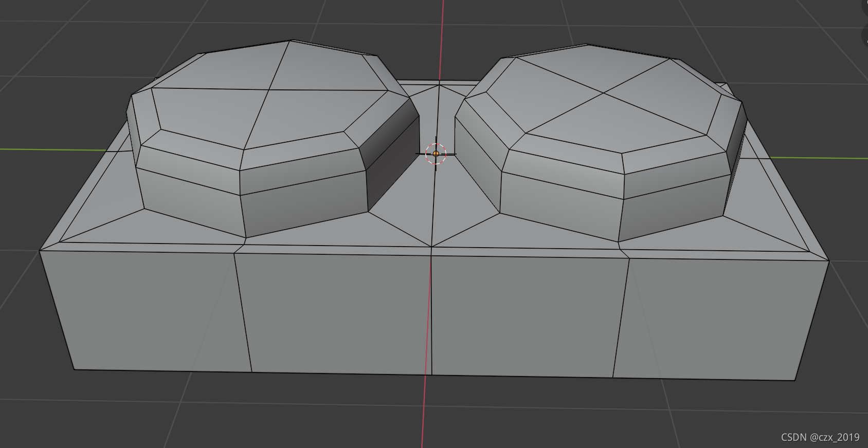
Task: Select the left octagonal stud's top face
Action: coord(269,95)
